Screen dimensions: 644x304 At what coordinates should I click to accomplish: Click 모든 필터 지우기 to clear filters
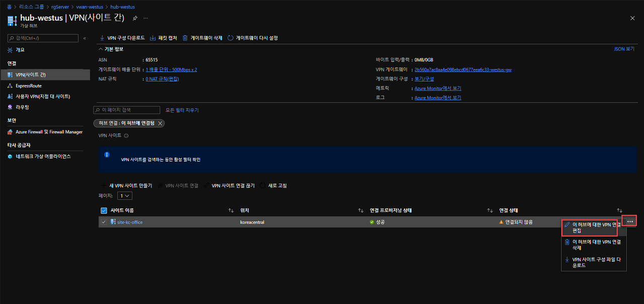pos(182,110)
